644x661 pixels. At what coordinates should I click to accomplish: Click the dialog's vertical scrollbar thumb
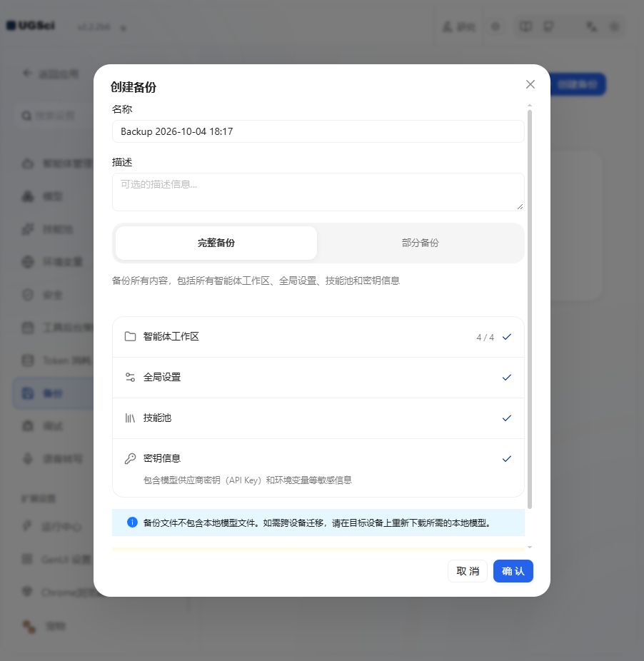click(530, 309)
